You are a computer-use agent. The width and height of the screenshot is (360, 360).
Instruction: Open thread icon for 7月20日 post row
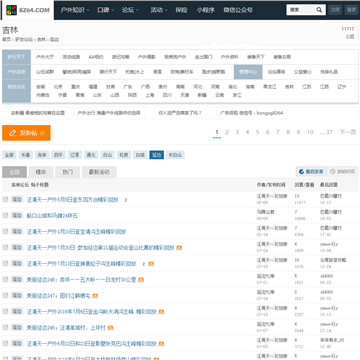tap(5, 248)
